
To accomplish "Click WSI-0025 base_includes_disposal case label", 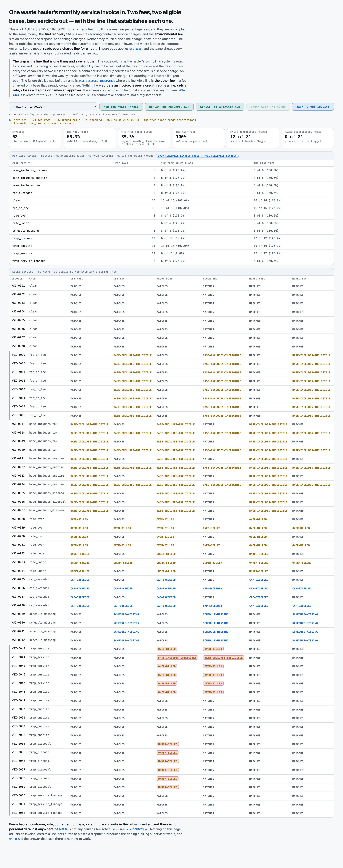I will tap(47, 493).
